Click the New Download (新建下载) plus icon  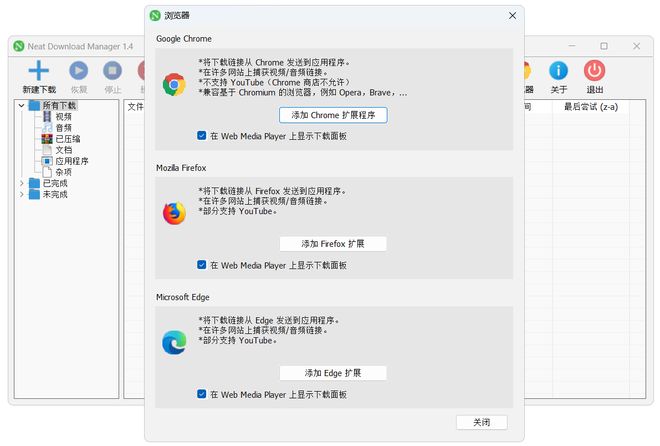coord(39,70)
